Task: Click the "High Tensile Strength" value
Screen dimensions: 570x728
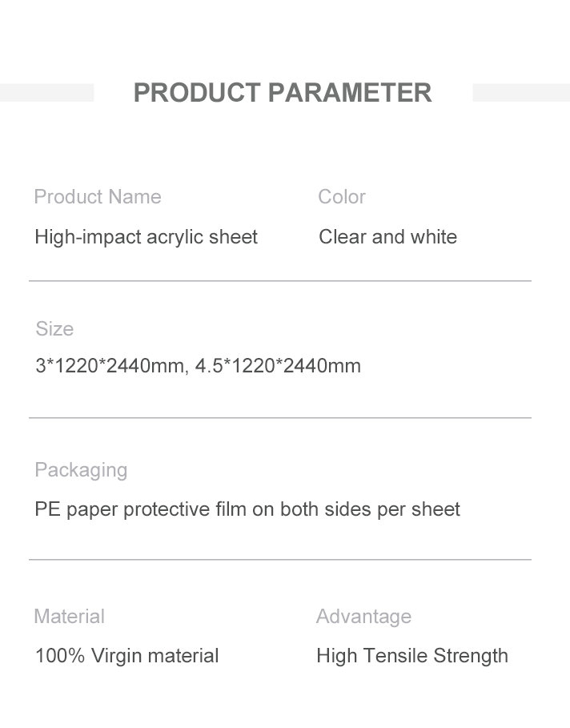Action: [412, 656]
